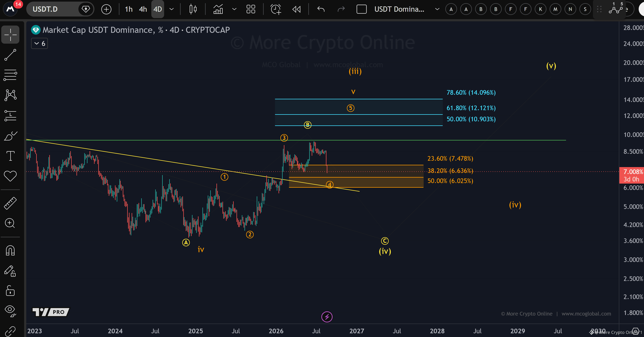Open the Indicators dialog
Screen dimensions: 644x337
point(218,9)
